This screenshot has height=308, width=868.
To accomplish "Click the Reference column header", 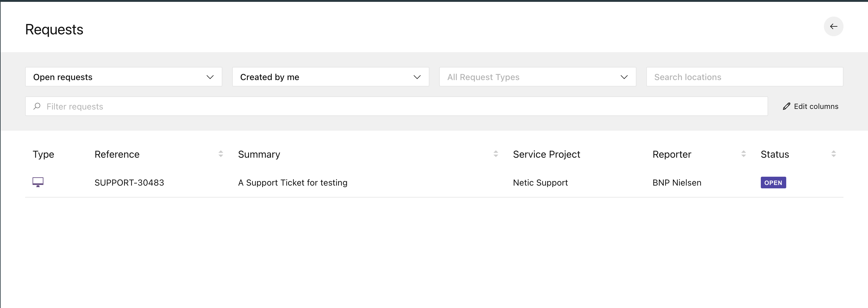I will tap(117, 154).
